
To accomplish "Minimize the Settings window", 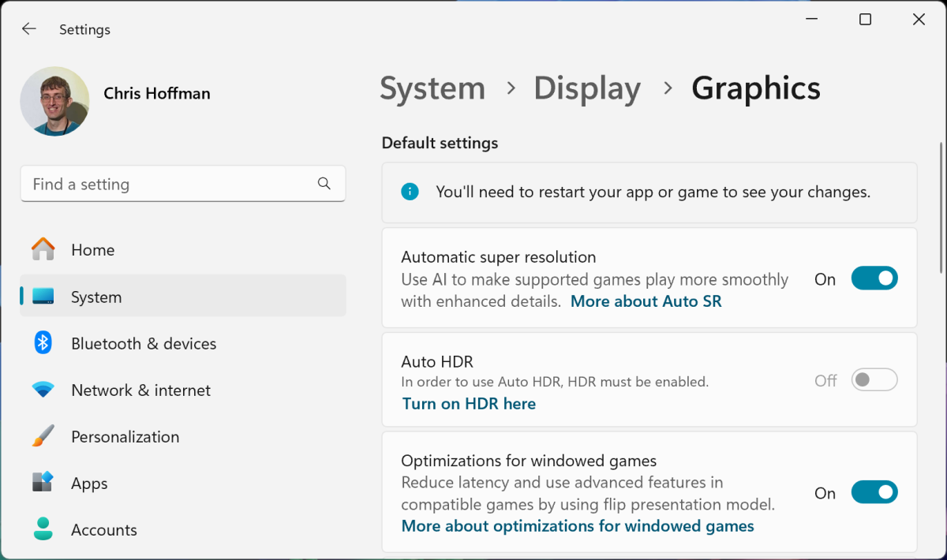I will click(811, 20).
